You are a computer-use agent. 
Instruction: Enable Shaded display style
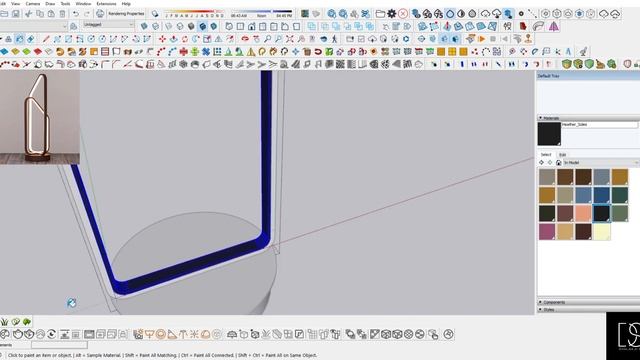tap(191, 27)
